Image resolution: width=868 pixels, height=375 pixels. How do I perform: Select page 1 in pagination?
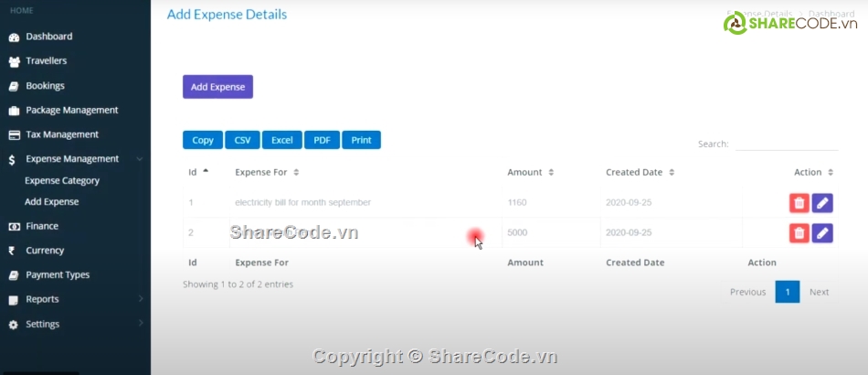(x=788, y=292)
